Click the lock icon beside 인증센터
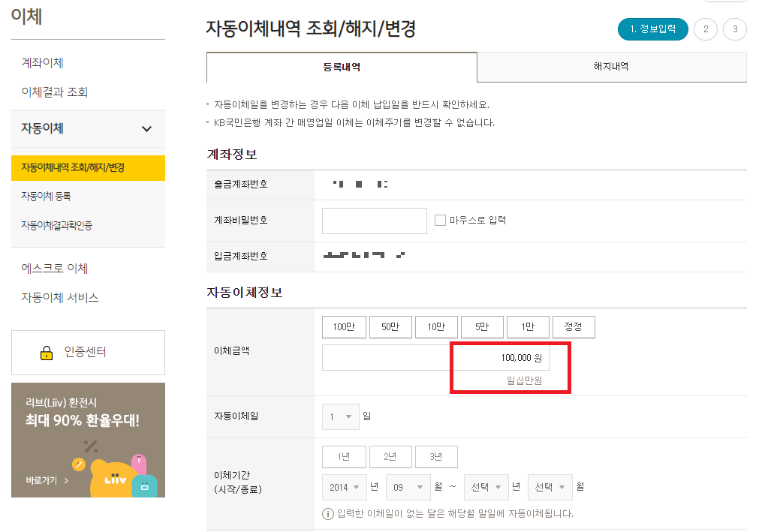This screenshot has height=532, width=771. pyautogui.click(x=47, y=353)
